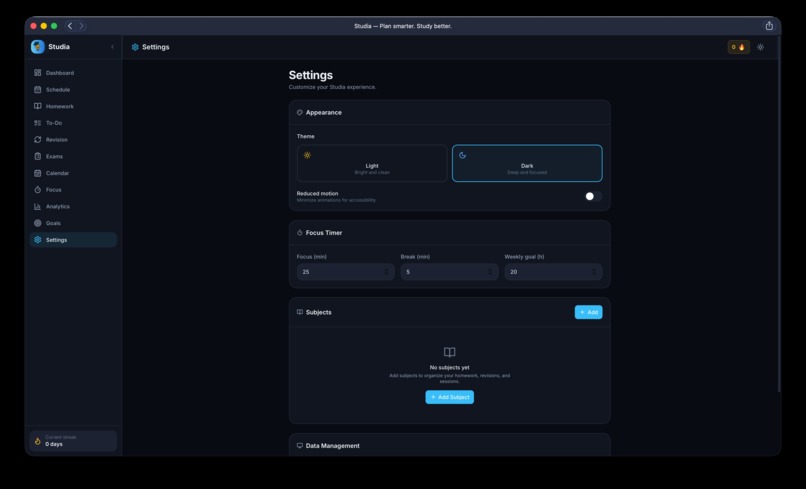Image resolution: width=806 pixels, height=489 pixels.
Task: Collapse the sidebar with the chevron
Action: click(x=113, y=47)
